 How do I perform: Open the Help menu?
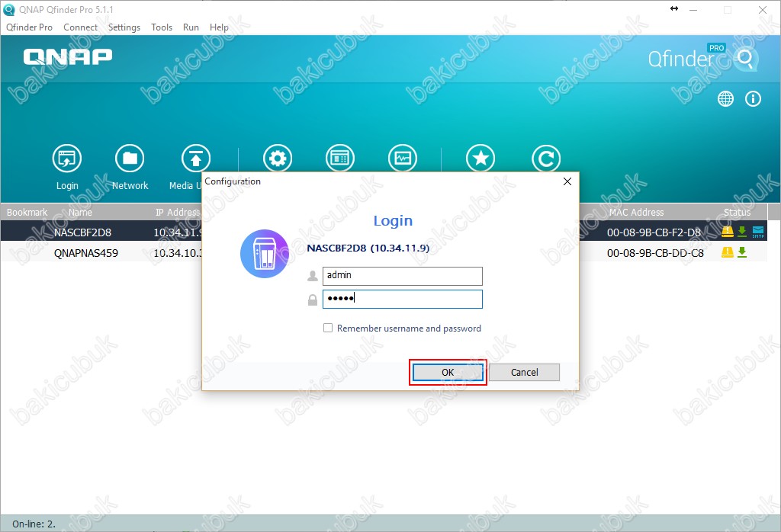tap(219, 27)
